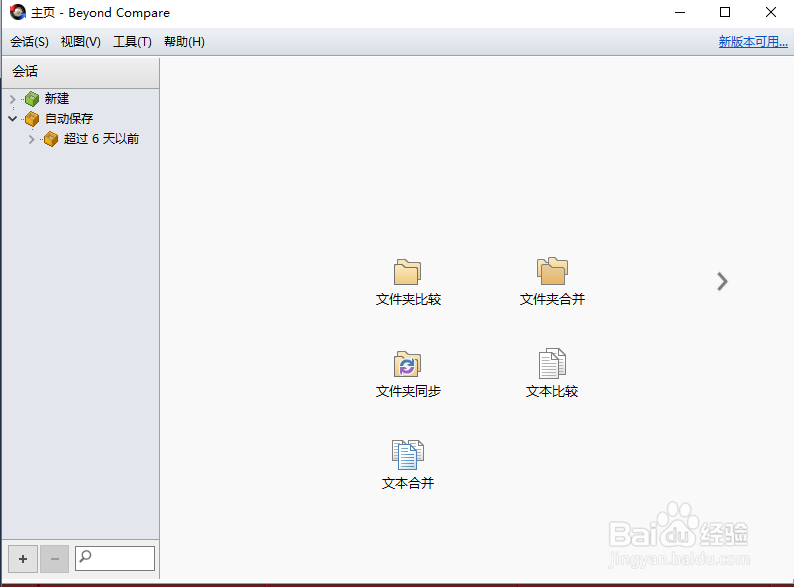This screenshot has height=587, width=794.
Task: Minimize the Beyond Compare window
Action: 680,12
